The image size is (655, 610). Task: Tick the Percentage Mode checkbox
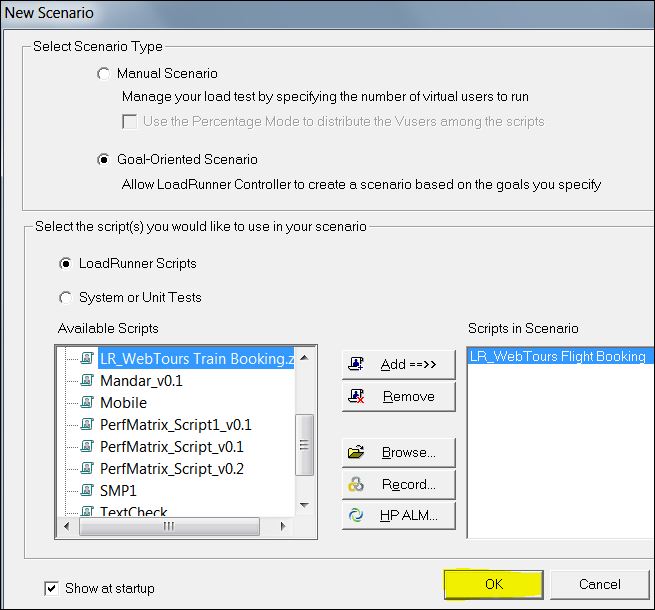(129, 122)
